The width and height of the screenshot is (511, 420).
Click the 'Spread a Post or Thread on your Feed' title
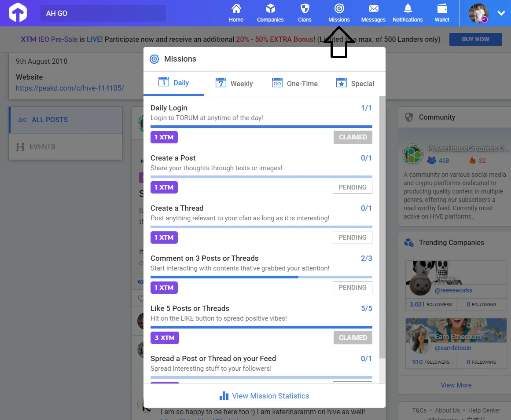point(213,358)
